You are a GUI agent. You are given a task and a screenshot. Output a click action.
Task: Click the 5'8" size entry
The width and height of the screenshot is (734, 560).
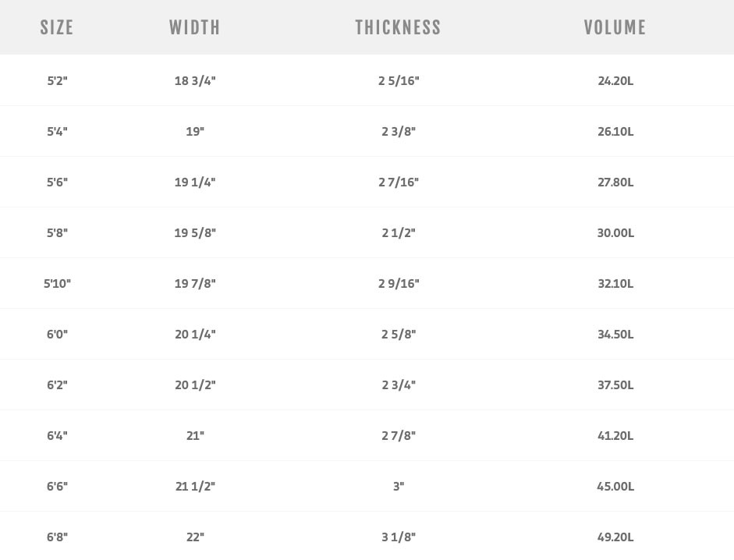click(57, 232)
